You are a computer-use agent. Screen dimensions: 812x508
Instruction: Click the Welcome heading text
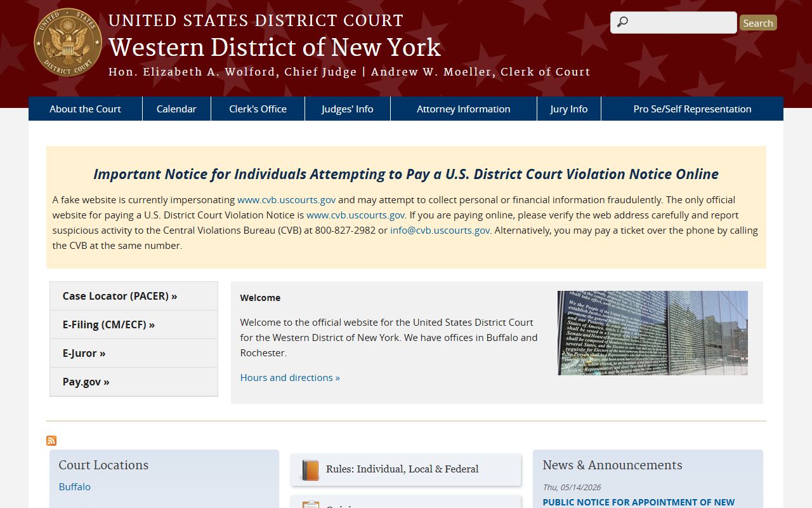coord(260,297)
